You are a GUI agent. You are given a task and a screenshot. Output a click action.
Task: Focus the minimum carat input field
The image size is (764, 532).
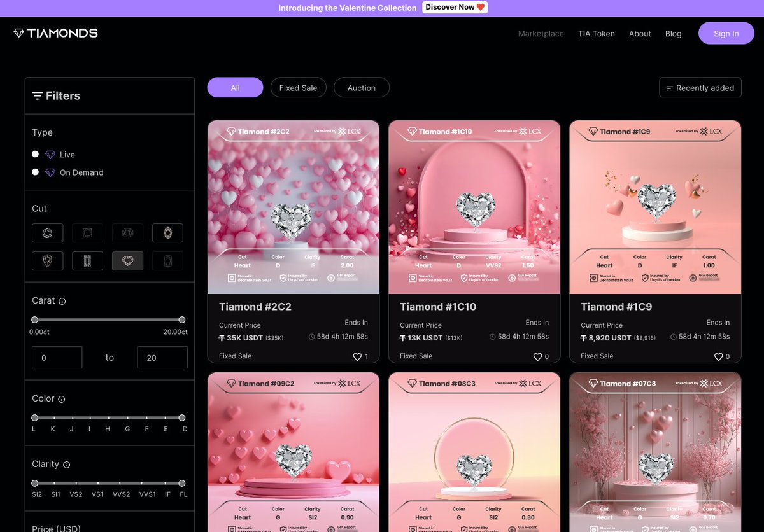tap(57, 358)
